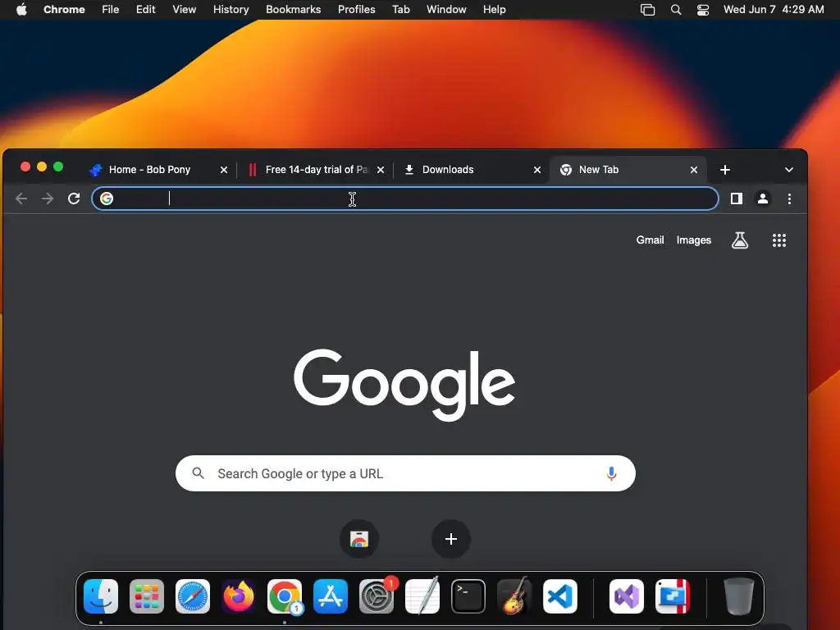The width and height of the screenshot is (840, 630).
Task: Add a shortcut with the plus tile
Action: click(451, 538)
